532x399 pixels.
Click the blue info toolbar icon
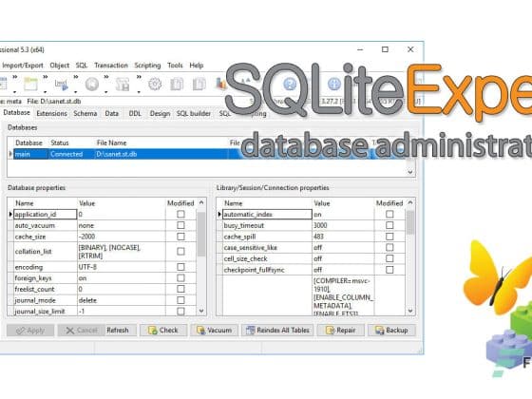(x=334, y=84)
